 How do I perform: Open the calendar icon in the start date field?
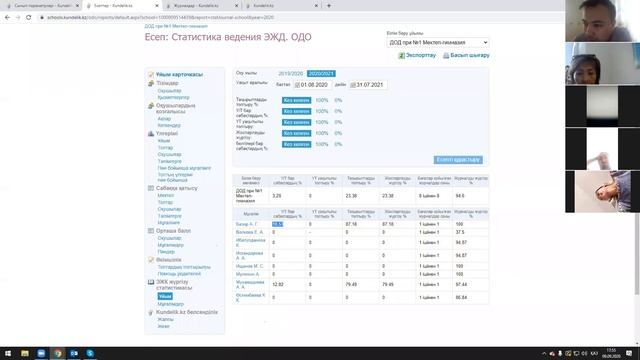[297, 85]
